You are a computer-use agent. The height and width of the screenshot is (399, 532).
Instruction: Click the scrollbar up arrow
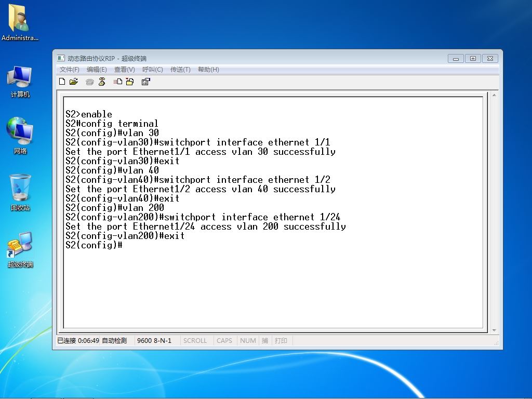point(494,96)
